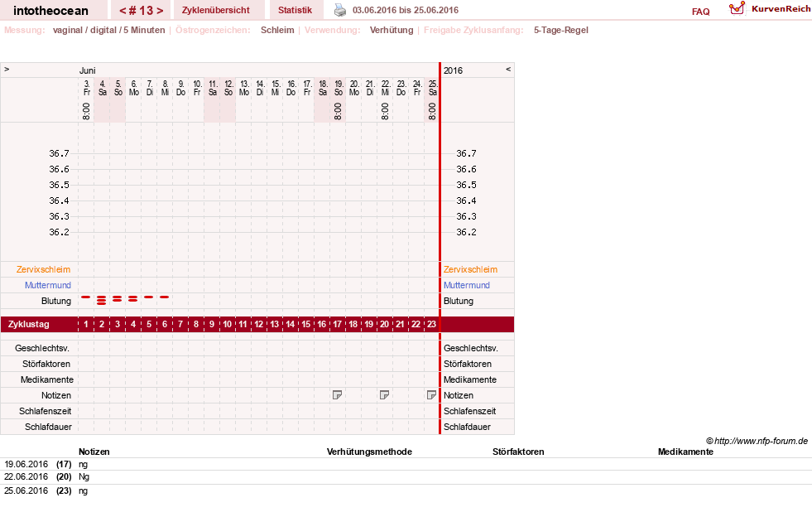Click the 'vaginal / digital / 5 Minuten' value
Image resolution: width=812 pixels, height=517 pixels.
click(108, 30)
